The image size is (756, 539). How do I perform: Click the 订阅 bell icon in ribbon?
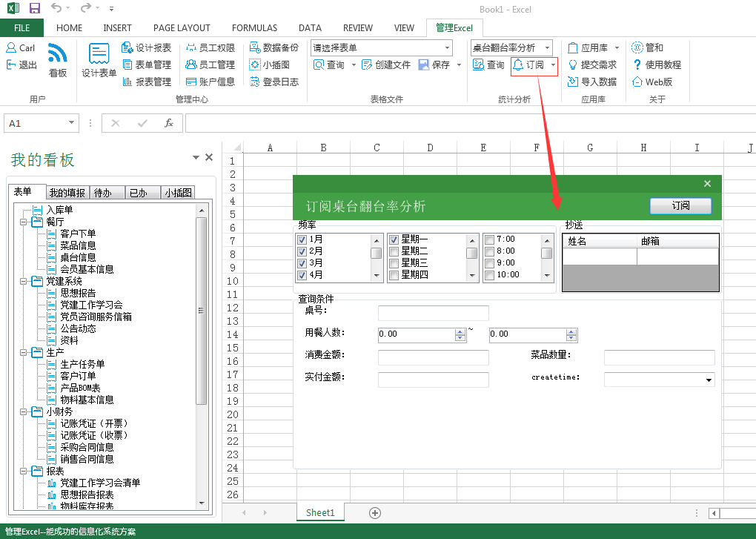518,65
